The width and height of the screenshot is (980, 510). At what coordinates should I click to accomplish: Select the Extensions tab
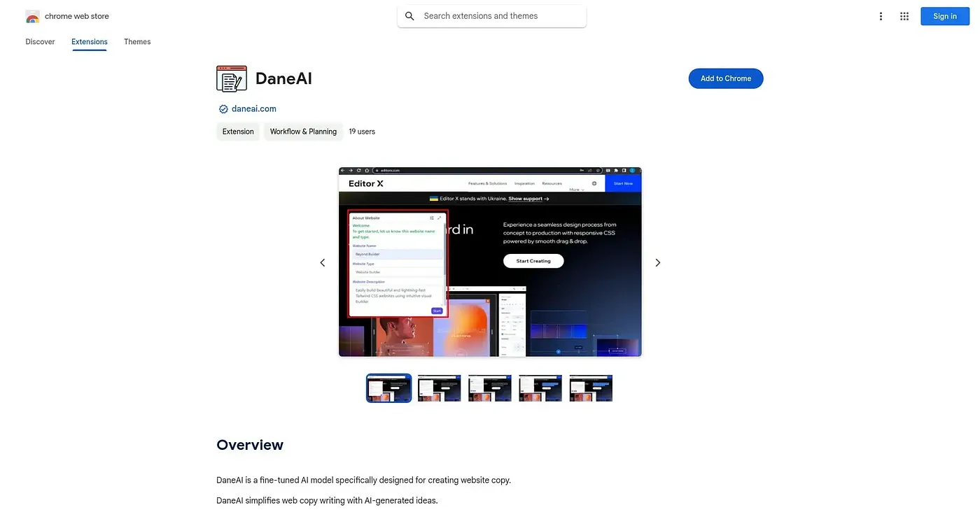coord(90,42)
